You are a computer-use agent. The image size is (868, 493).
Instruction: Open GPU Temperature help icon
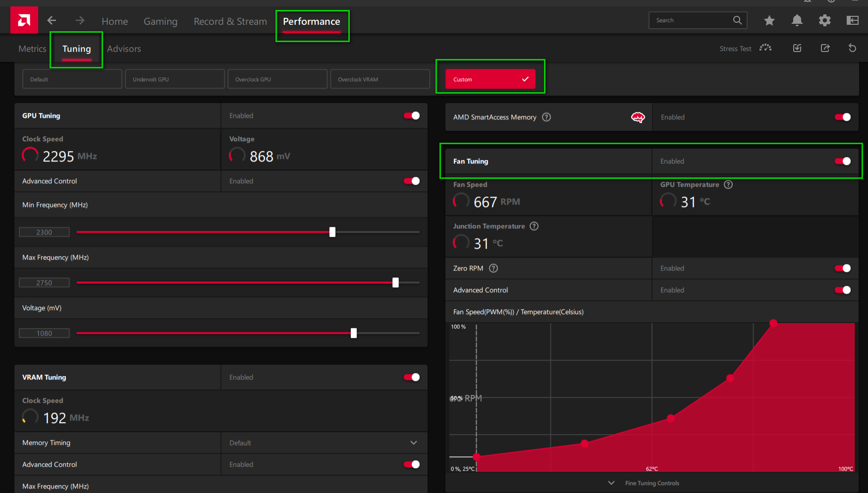(x=728, y=185)
